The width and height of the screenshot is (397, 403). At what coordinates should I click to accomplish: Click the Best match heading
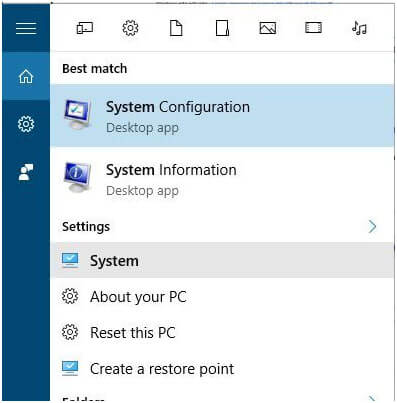pos(95,69)
